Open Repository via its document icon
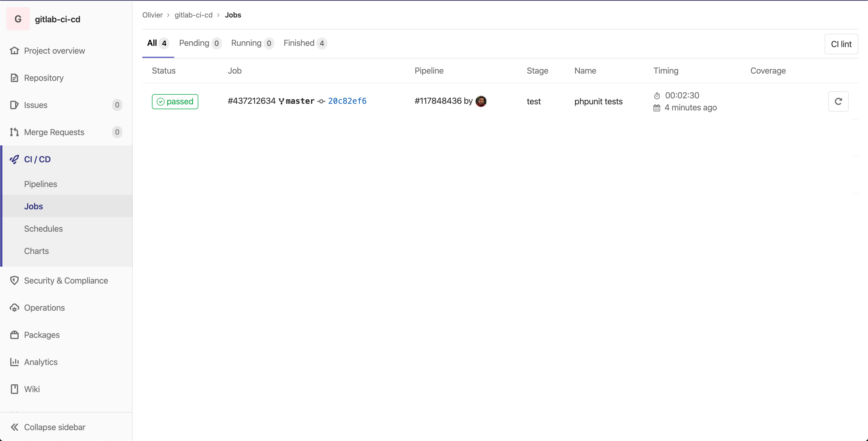The height and width of the screenshot is (441, 868). click(x=14, y=78)
